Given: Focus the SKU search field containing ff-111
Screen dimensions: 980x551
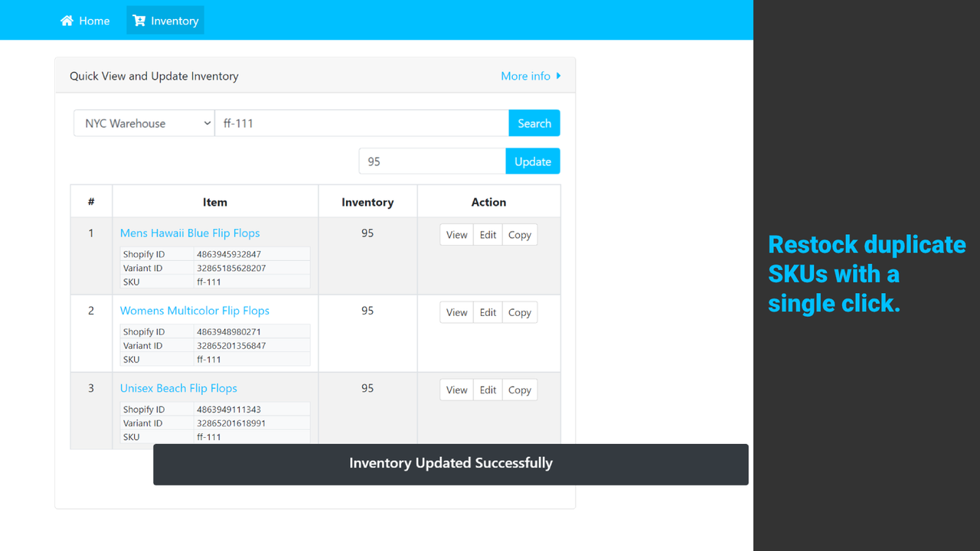Looking at the screenshot, I should (361, 123).
